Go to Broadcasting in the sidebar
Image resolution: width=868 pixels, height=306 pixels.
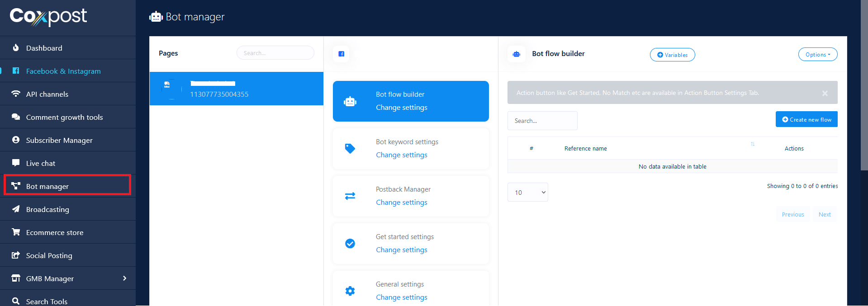(x=47, y=209)
